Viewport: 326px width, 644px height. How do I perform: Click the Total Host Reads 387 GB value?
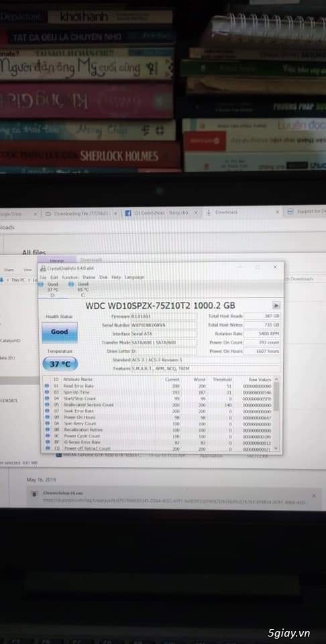[262, 316]
